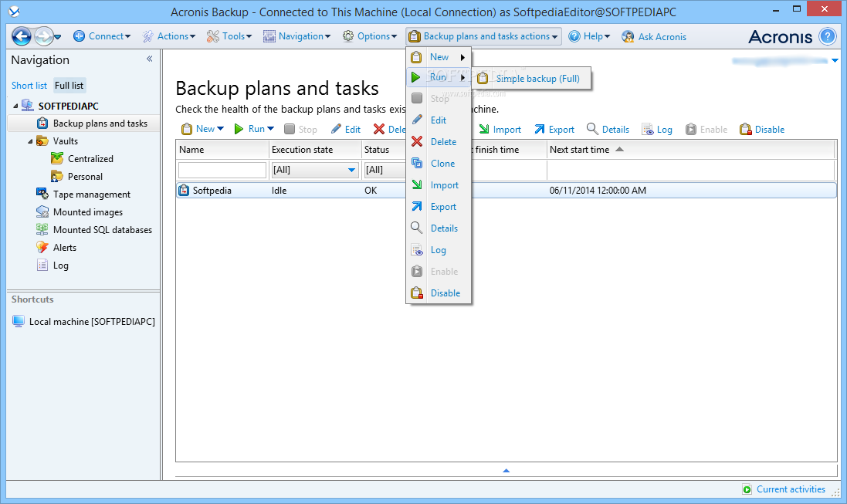The height and width of the screenshot is (504, 847).
Task: Choose Edit from the dropdown menu
Action: (x=439, y=120)
